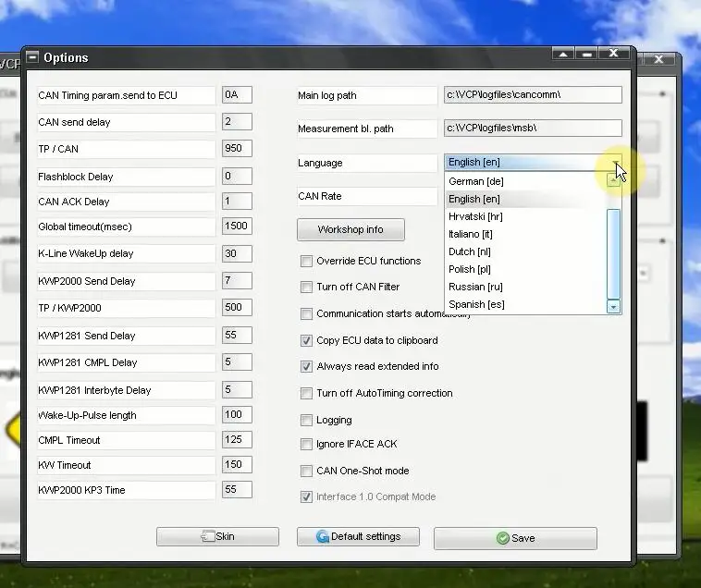Pick the Russian [ru] language option

click(475, 287)
